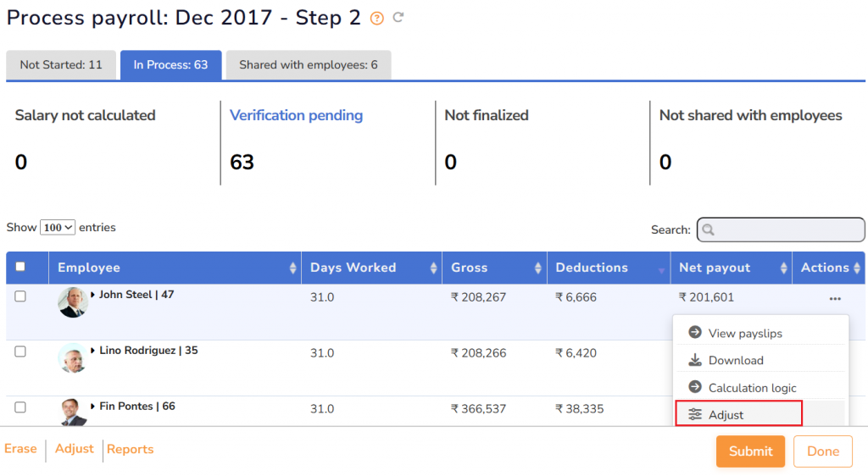Click the sliders icon next to Adjust
This screenshot has height=476, width=868.
[x=695, y=414]
